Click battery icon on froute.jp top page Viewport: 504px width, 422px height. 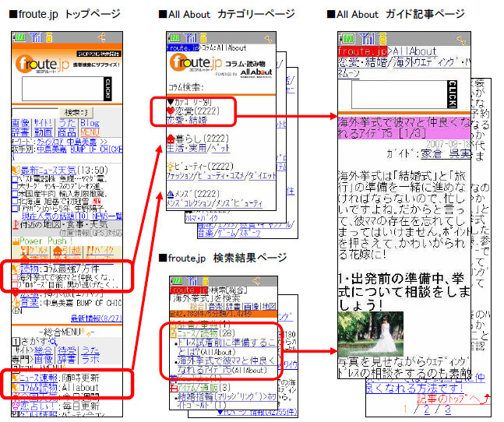point(19,37)
